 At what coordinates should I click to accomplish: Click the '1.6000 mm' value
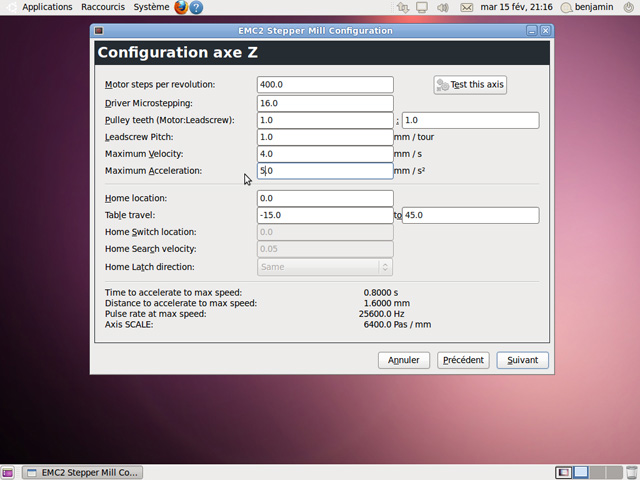(387, 303)
